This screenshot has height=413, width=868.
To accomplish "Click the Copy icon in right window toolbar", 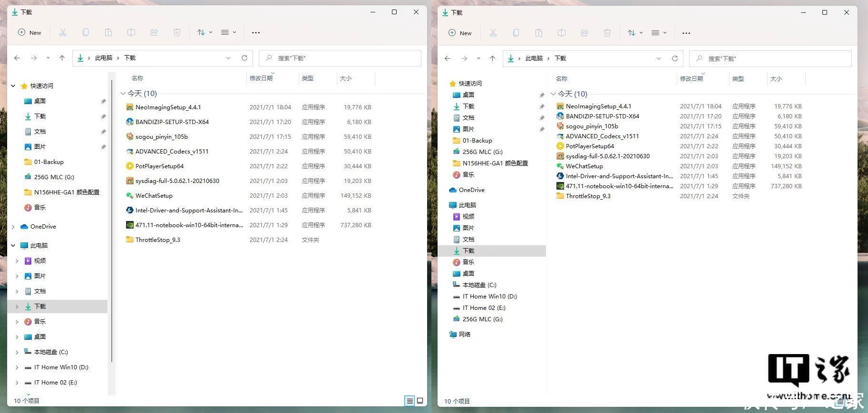I will coord(516,33).
